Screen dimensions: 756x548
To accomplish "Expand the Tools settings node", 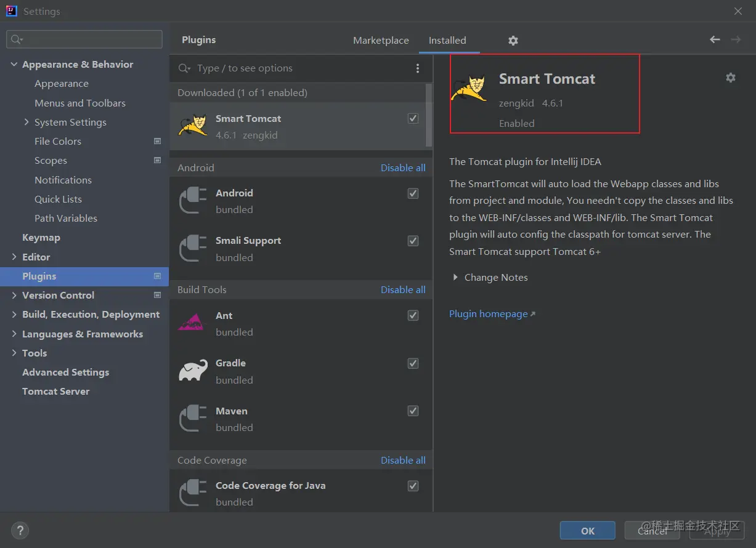I will pyautogui.click(x=14, y=353).
